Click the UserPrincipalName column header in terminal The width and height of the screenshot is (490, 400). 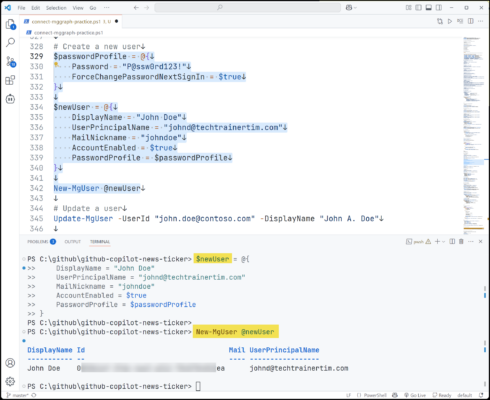point(284,350)
